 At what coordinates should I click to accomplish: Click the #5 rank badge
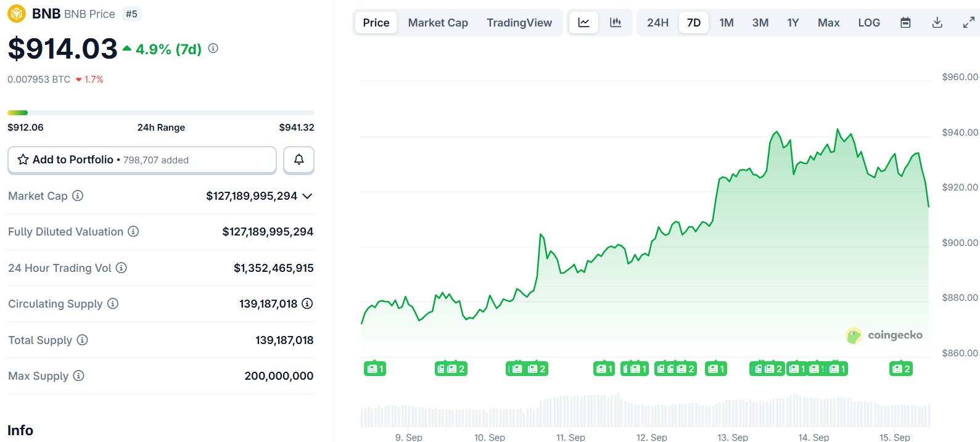pos(131,14)
